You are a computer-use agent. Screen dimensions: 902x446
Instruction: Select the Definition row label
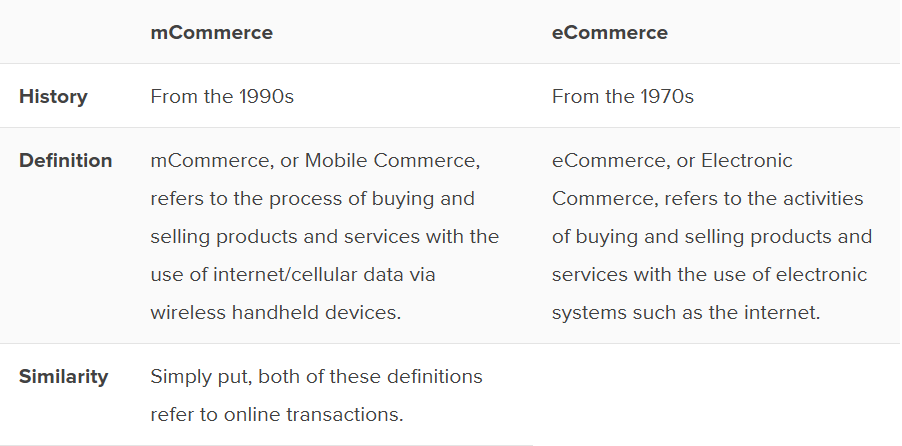tap(66, 161)
